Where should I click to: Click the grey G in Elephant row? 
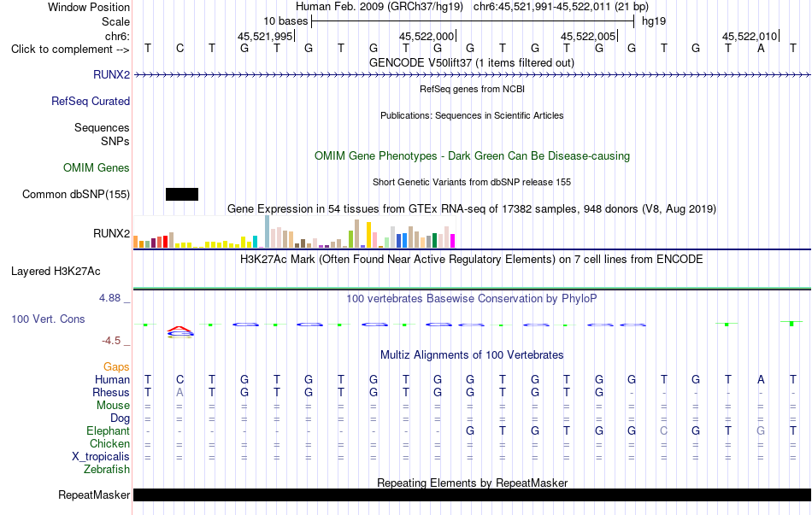[x=761, y=430]
